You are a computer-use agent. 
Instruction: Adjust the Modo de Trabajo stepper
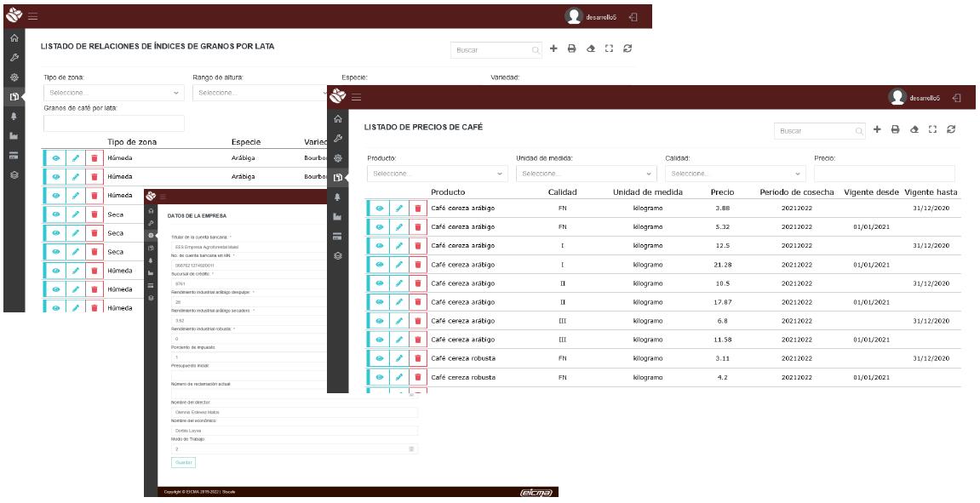[411, 449]
